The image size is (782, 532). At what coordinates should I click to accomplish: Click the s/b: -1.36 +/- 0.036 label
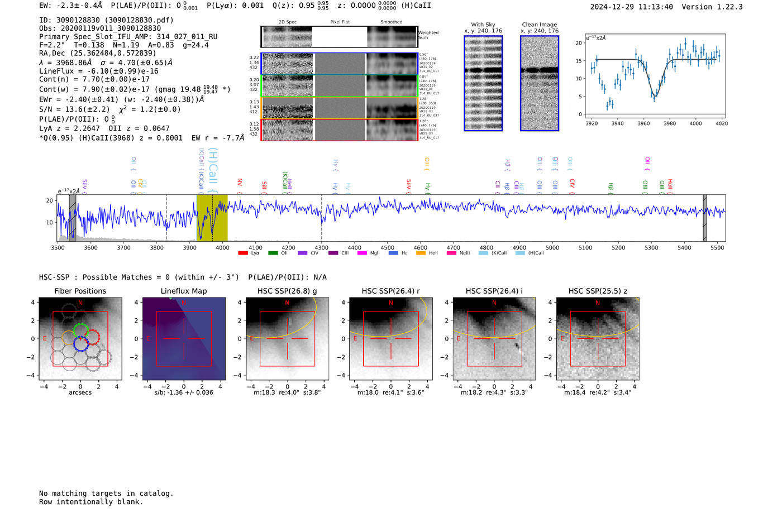click(x=184, y=392)
